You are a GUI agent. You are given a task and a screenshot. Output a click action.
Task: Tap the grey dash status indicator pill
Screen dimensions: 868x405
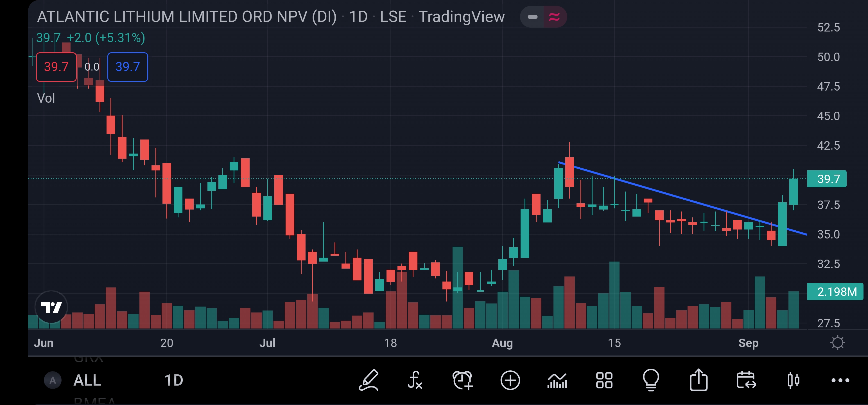532,17
